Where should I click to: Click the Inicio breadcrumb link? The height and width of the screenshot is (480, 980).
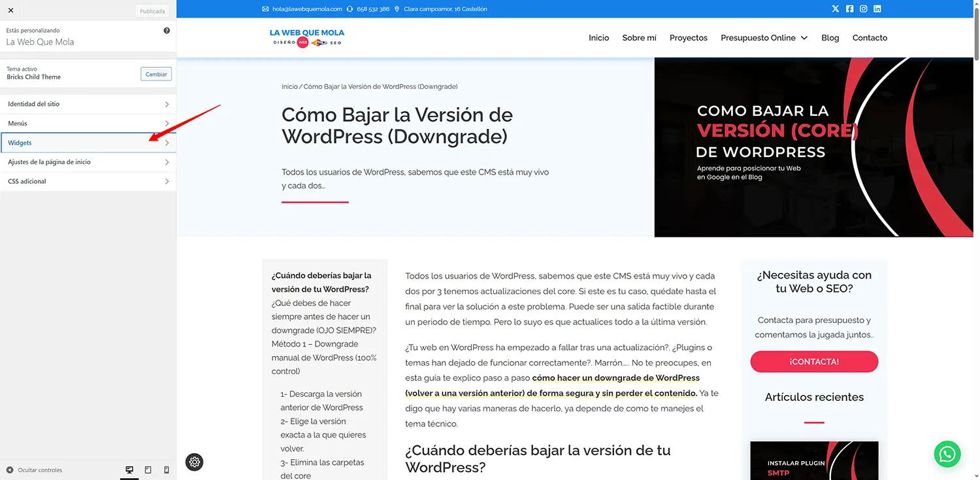click(289, 86)
